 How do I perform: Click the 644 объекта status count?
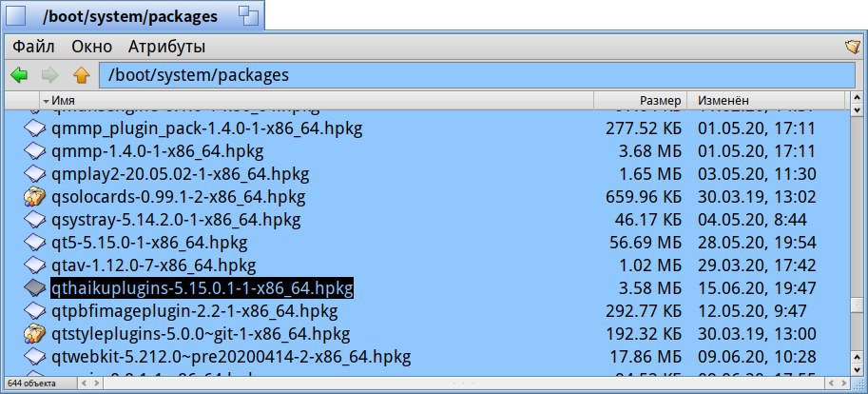pos(31,384)
